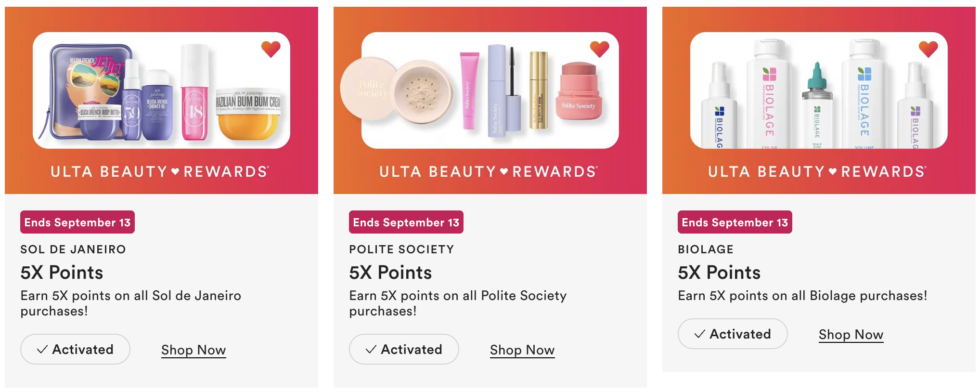The height and width of the screenshot is (392, 980).
Task: Click the heart icon on Sol de Janeiro card
Action: pos(271,49)
